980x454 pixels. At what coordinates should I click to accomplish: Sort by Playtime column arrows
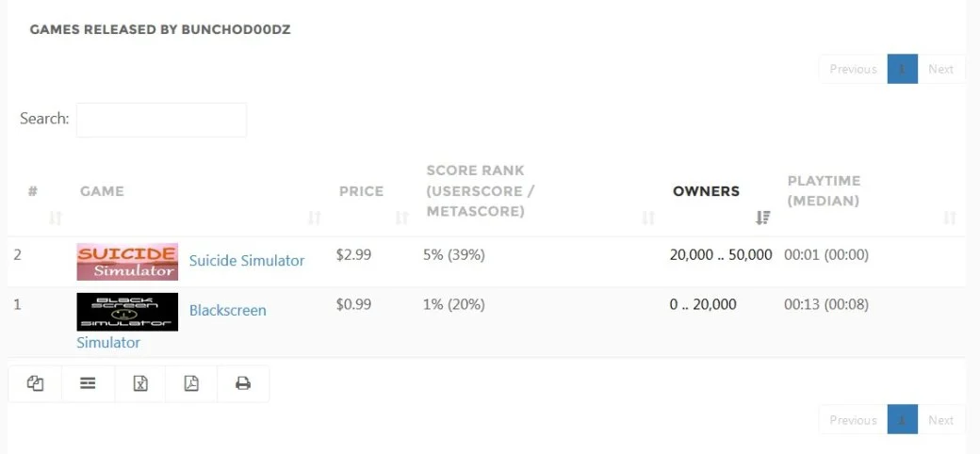tap(950, 218)
